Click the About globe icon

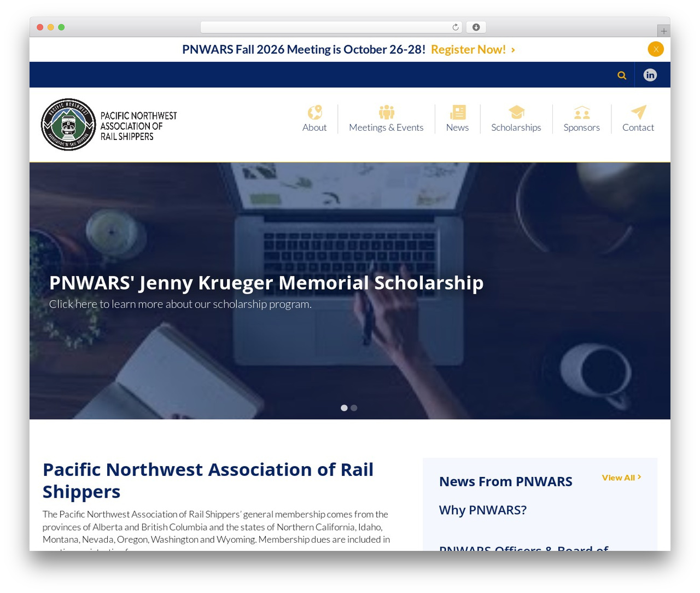click(x=314, y=112)
